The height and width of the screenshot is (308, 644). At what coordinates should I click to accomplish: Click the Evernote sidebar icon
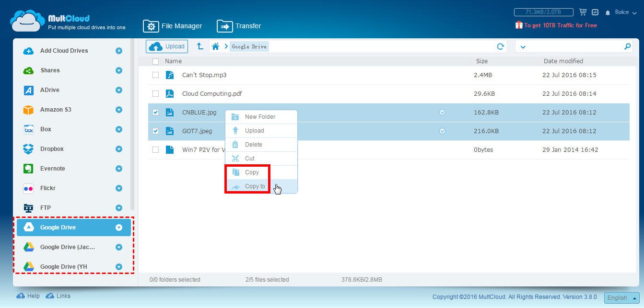(x=28, y=169)
